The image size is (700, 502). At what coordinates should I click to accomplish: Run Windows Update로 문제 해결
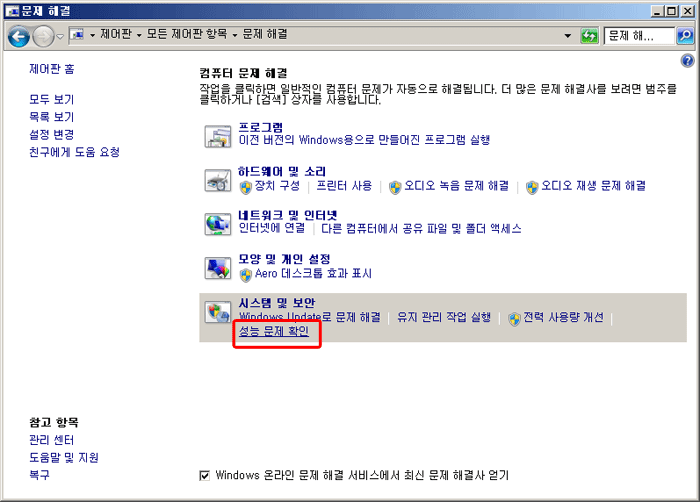(x=310, y=317)
